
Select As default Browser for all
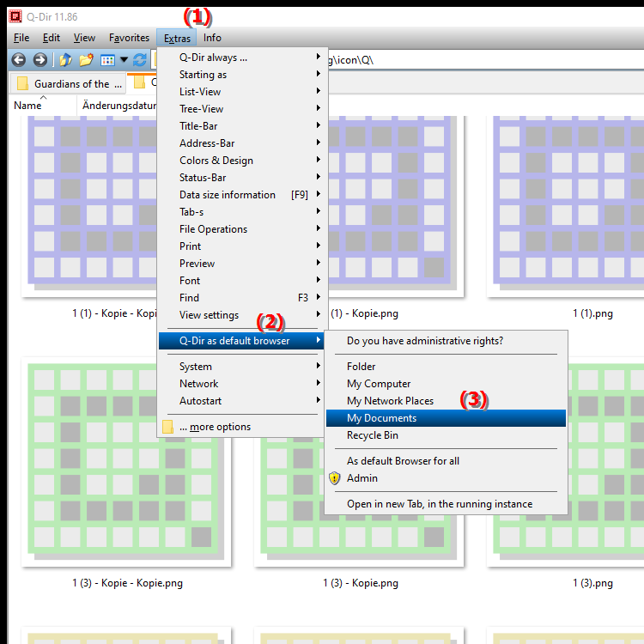coord(446,461)
